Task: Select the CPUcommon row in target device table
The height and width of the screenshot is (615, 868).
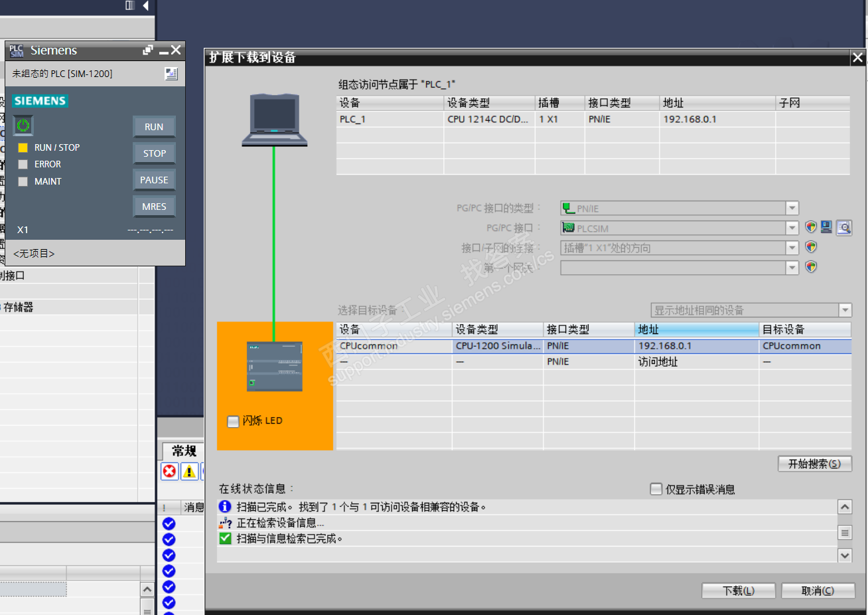Action: click(x=594, y=346)
